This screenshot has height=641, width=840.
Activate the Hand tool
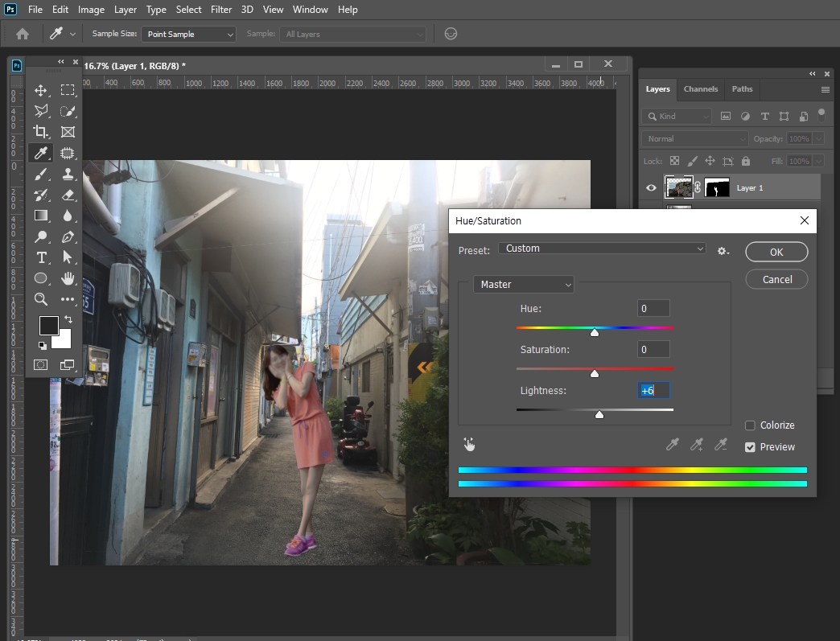point(68,278)
